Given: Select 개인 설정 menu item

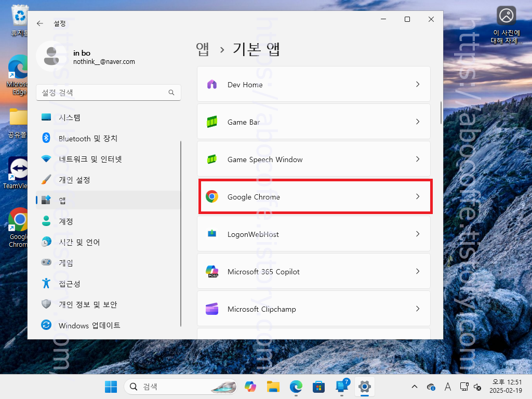Looking at the screenshot, I should tap(108, 179).
